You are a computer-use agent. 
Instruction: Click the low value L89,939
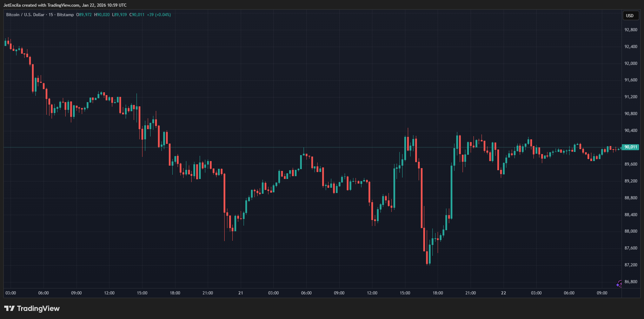tap(119, 15)
